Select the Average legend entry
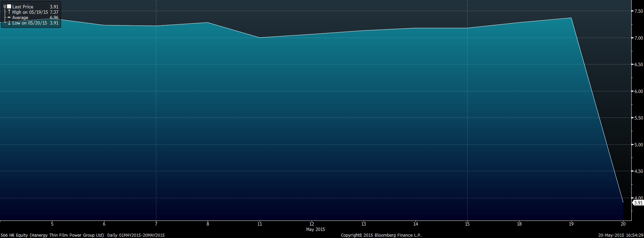The height and width of the screenshot is (238, 644). [20, 17]
